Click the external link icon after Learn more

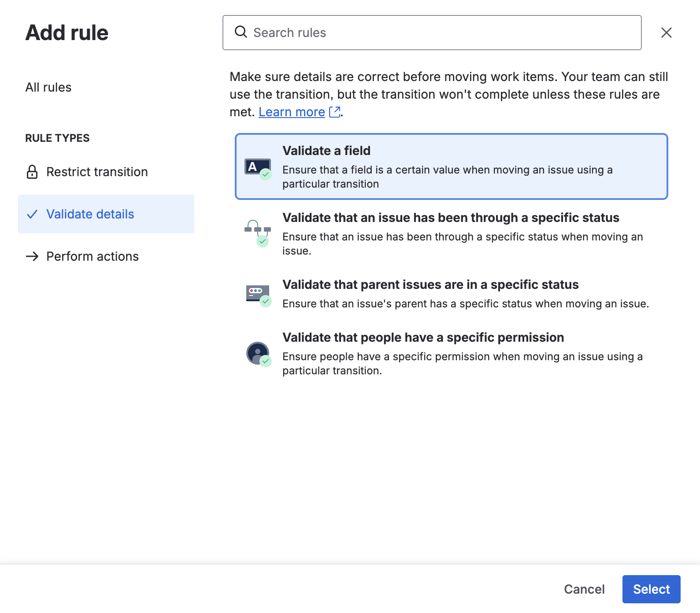coord(335,112)
